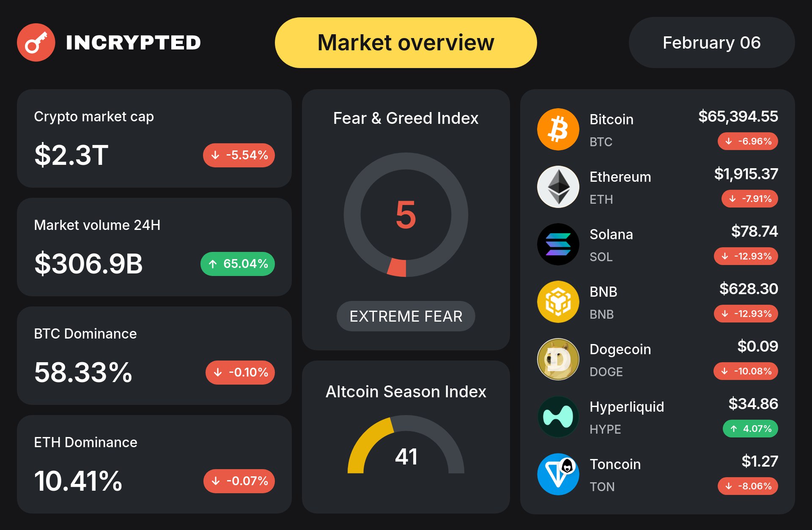This screenshot has width=812, height=530.
Task: Click the Hyperliquid 4.07% gain badge
Action: tap(750, 429)
